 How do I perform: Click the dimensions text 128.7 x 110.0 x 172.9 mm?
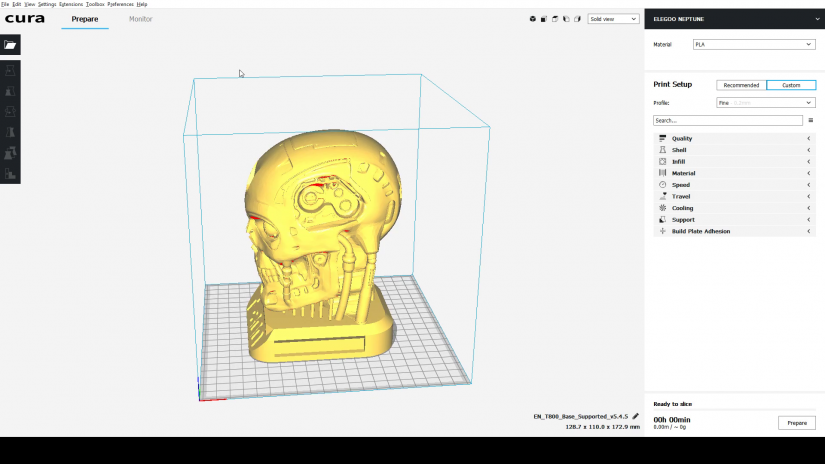pyautogui.click(x=603, y=427)
